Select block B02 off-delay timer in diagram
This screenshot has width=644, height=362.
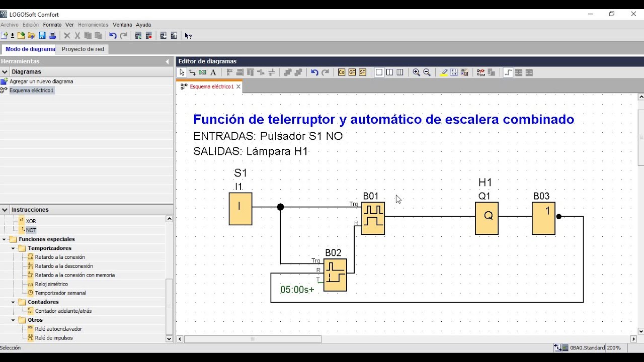pos(335,275)
